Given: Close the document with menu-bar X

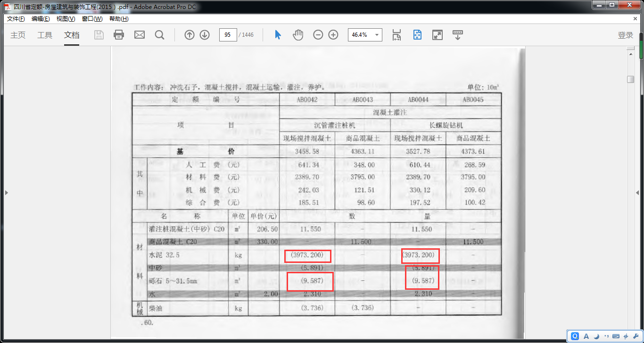Looking at the screenshot, I should coord(635,19).
